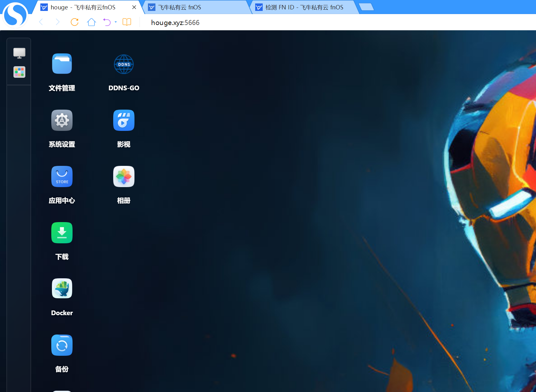
Task: Click the 下载 label text
Action: click(x=62, y=257)
